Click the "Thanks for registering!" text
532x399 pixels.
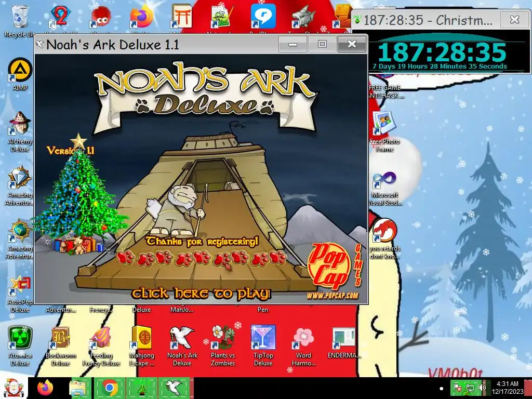(202, 241)
